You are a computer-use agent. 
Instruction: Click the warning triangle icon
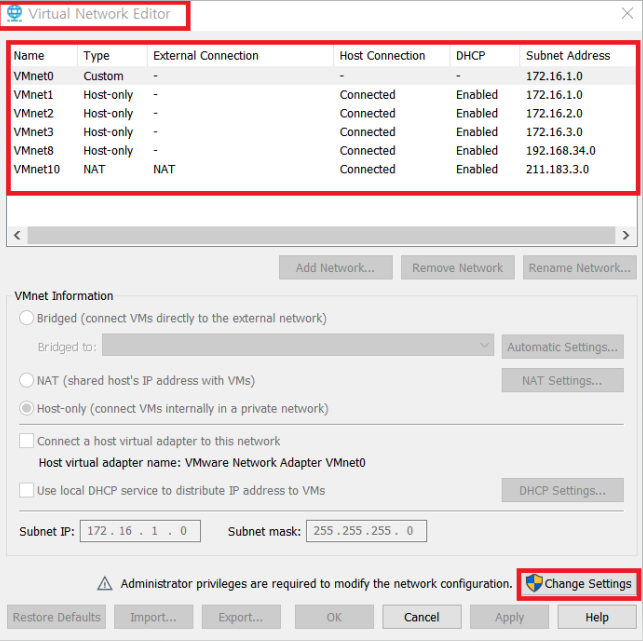pyautogui.click(x=105, y=583)
